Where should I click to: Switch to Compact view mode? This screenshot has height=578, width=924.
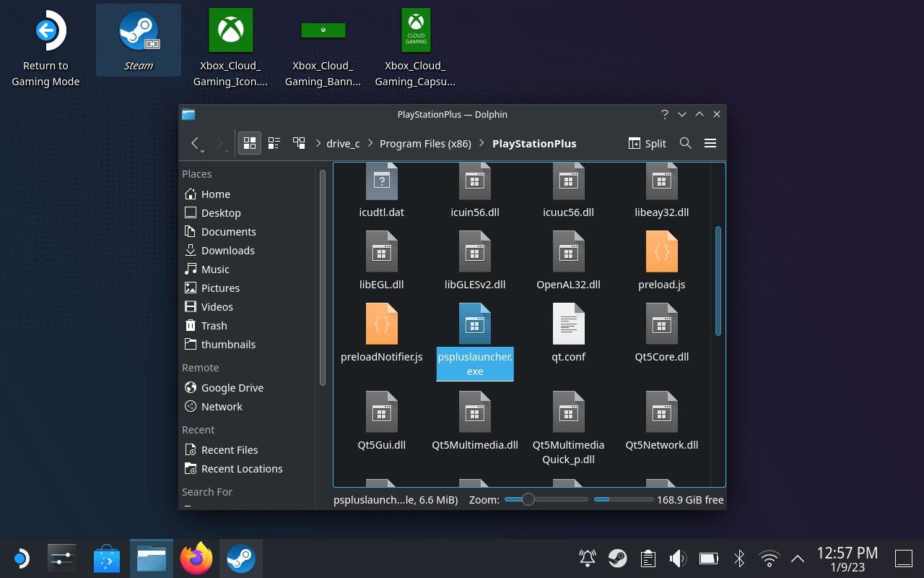click(274, 143)
